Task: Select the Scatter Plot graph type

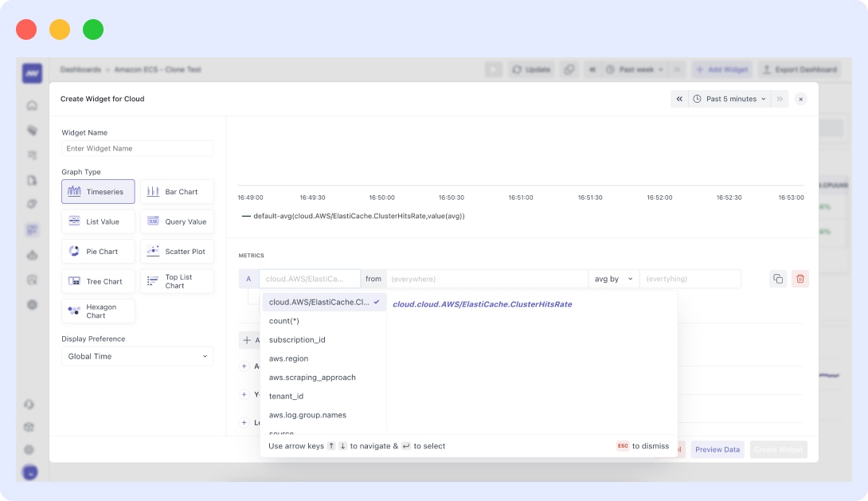Action: tap(177, 251)
